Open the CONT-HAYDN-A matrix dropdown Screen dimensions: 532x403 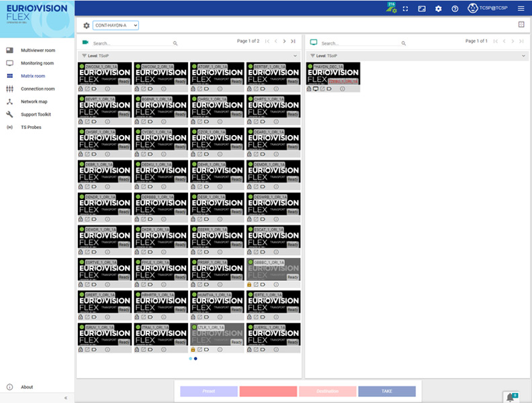pyautogui.click(x=116, y=26)
